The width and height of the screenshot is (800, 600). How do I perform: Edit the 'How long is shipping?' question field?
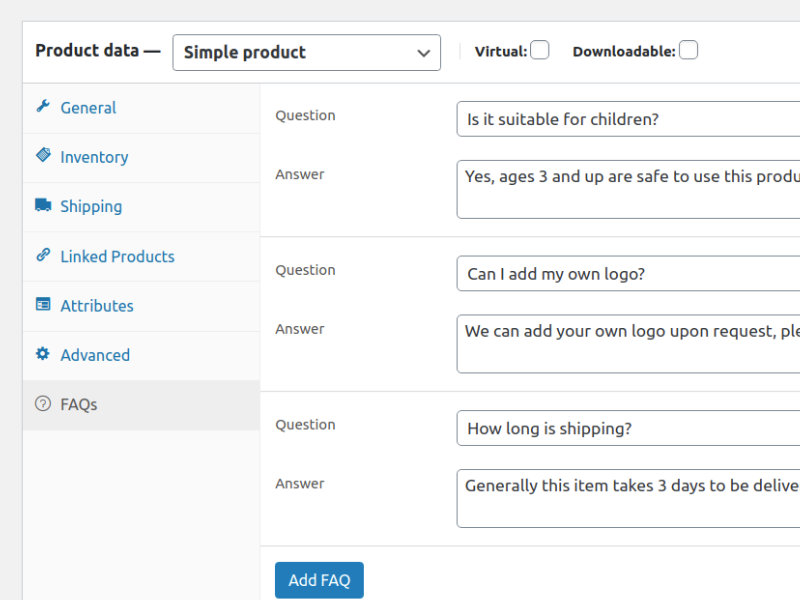628,428
